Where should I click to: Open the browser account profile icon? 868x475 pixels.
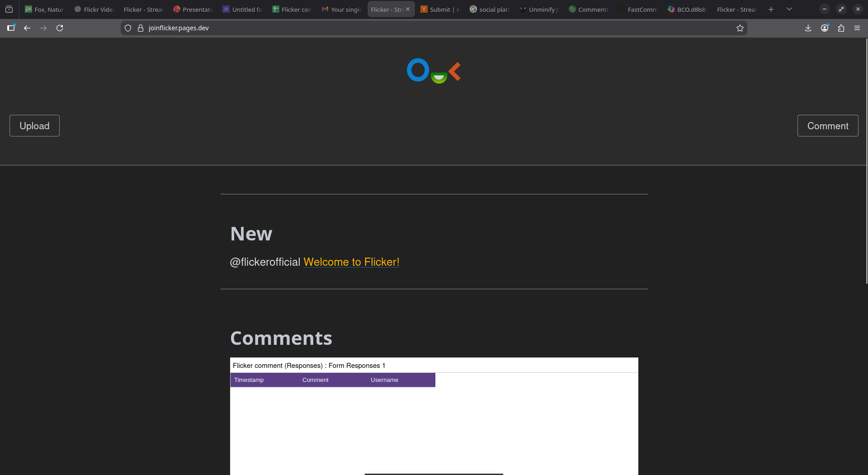pos(825,28)
